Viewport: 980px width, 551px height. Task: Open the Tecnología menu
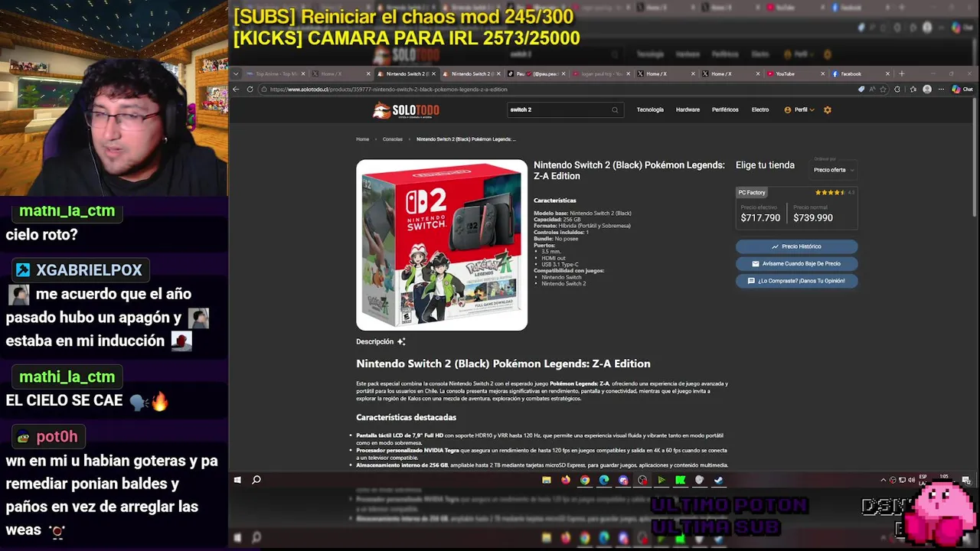pos(650,109)
